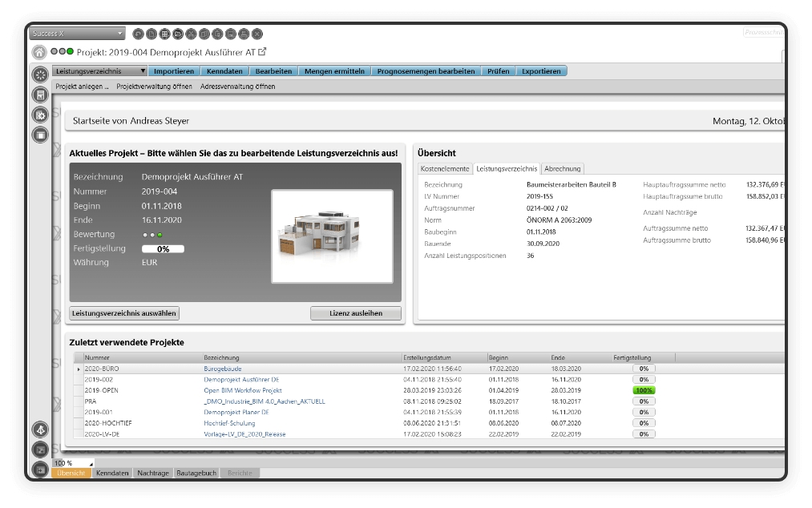Click the document settings gear icon in sidebar
The width and height of the screenshot is (812, 508).
point(40,115)
